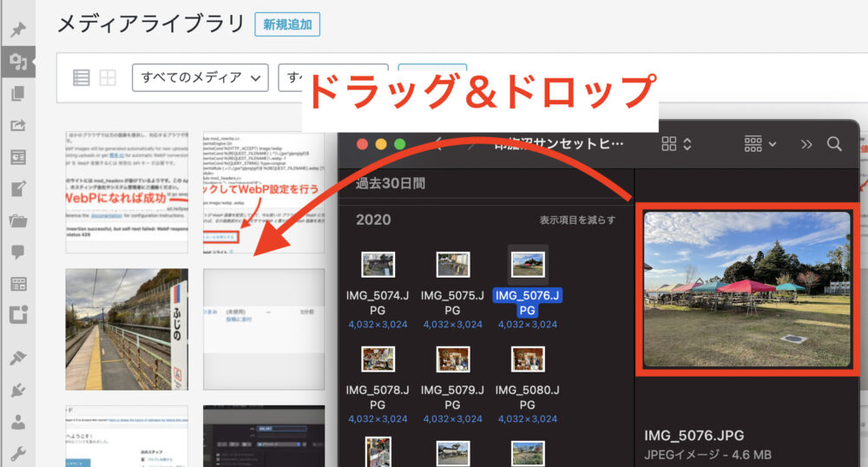Change Finder icon view mode switcher

point(676,144)
